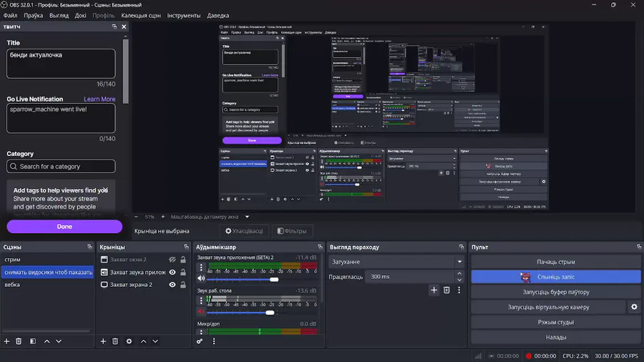Undock the Аўдыямікшар panel

point(320,247)
